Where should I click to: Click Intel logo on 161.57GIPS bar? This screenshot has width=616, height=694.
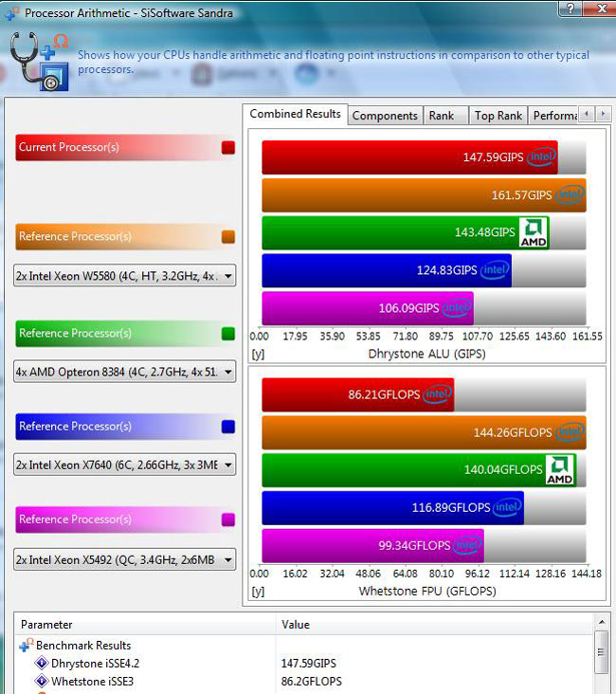point(570,194)
